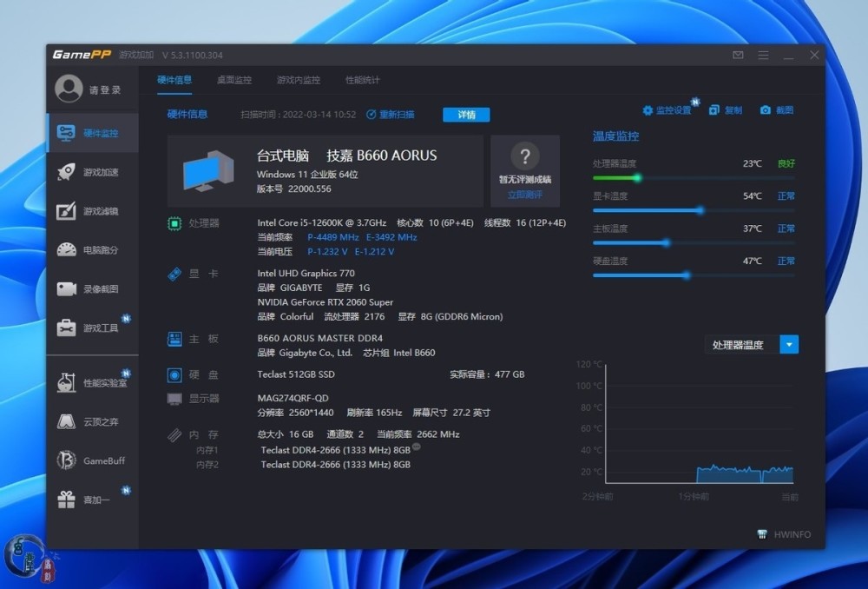Open 录像截图 camera item
The width and height of the screenshot is (868, 589).
click(93, 288)
